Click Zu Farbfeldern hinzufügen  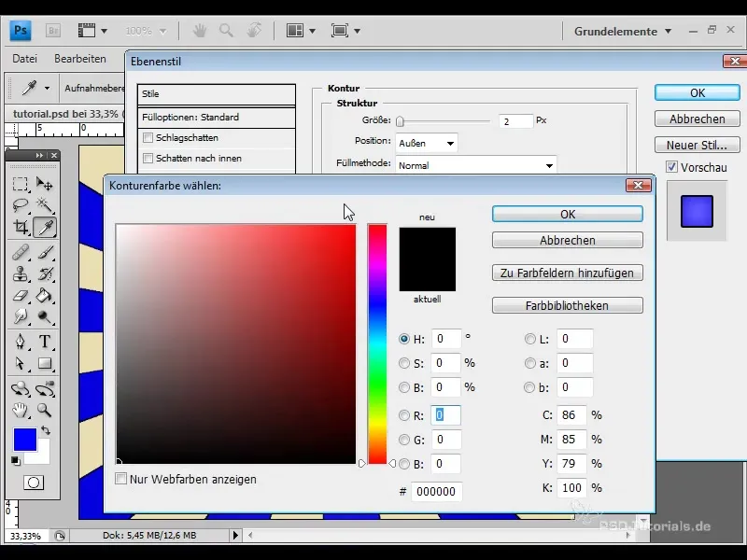tap(568, 273)
